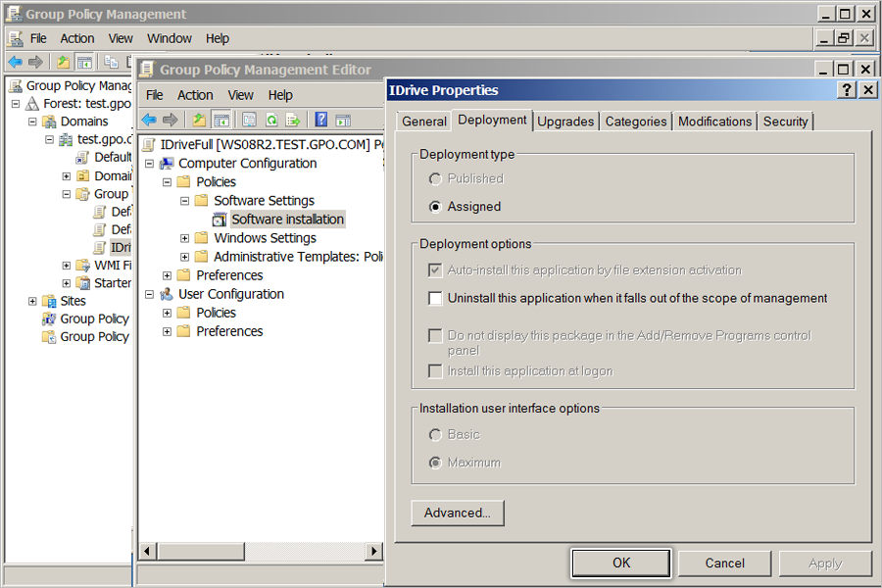The image size is (882, 588).
Task: Select the Assigned radio button
Action: tap(435, 207)
